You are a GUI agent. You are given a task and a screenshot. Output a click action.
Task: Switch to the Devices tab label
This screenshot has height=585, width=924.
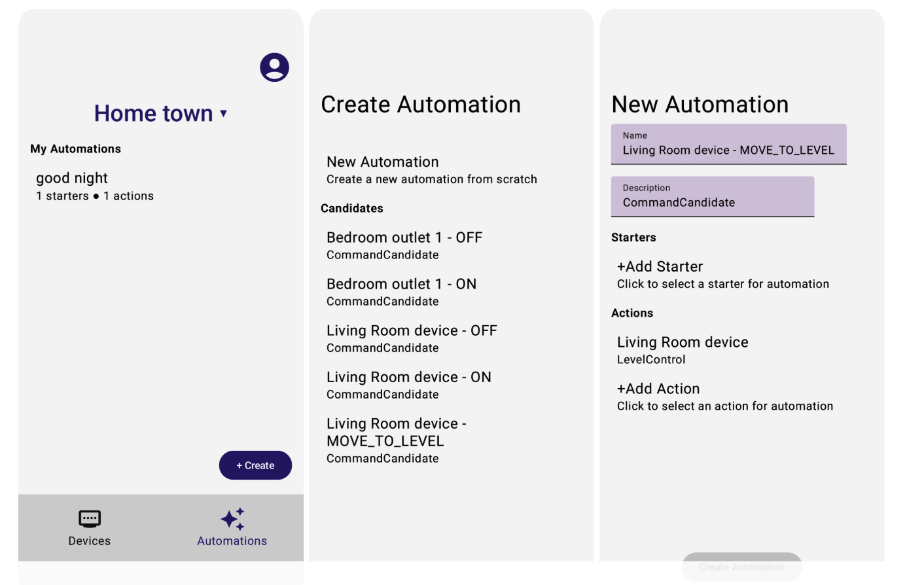tap(90, 541)
